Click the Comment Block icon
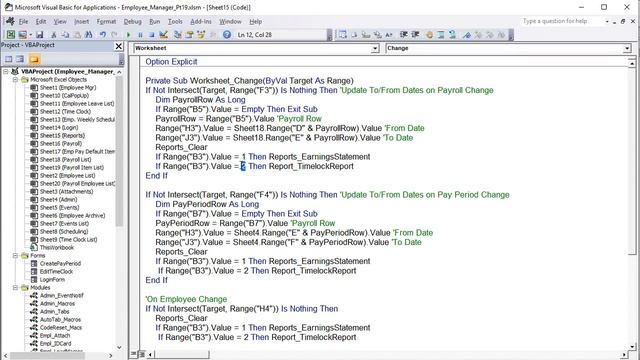The image size is (640, 360). (x=441, y=35)
